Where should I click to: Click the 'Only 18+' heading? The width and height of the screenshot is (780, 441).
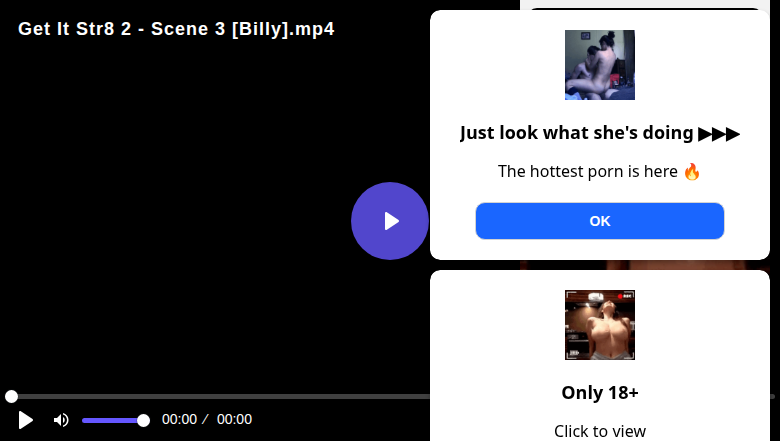(600, 393)
